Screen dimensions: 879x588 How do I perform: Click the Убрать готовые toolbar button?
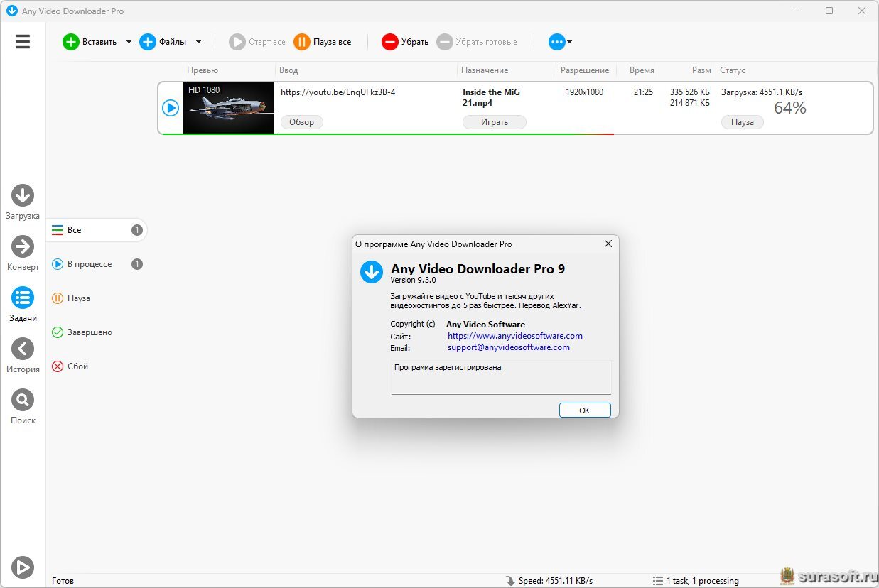coord(477,42)
